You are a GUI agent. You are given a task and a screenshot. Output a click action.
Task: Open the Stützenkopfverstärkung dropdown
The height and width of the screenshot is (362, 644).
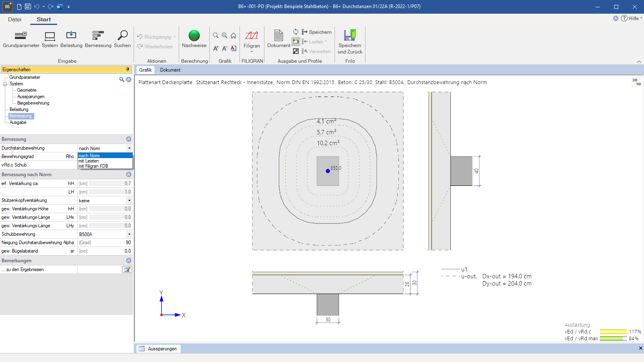tap(129, 201)
